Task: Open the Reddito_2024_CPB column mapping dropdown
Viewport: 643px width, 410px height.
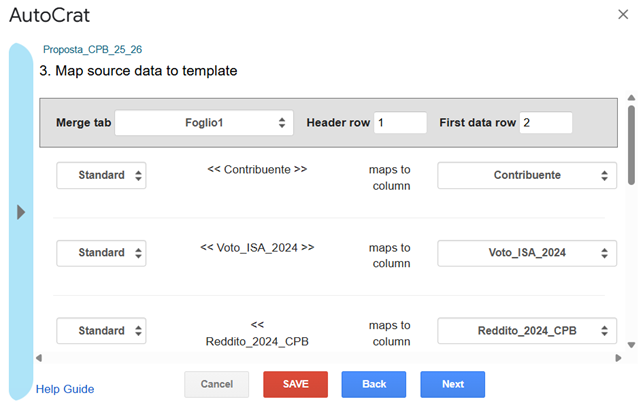Action: pos(527,330)
